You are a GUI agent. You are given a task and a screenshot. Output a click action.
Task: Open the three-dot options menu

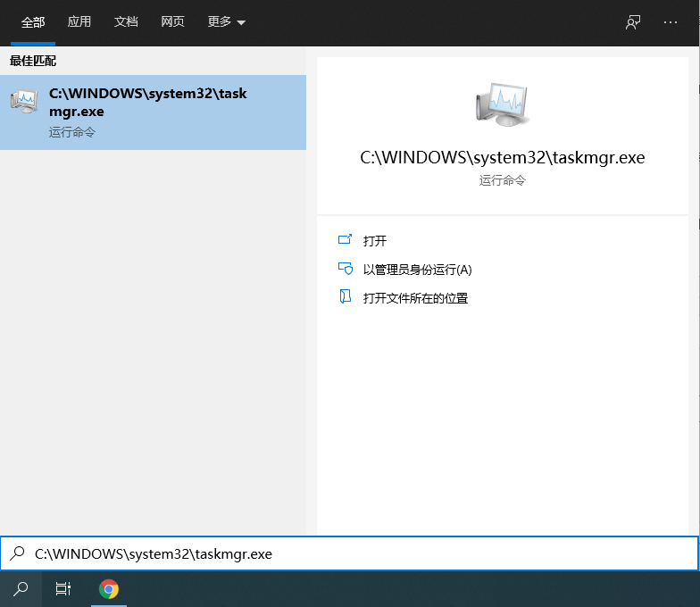click(x=670, y=22)
